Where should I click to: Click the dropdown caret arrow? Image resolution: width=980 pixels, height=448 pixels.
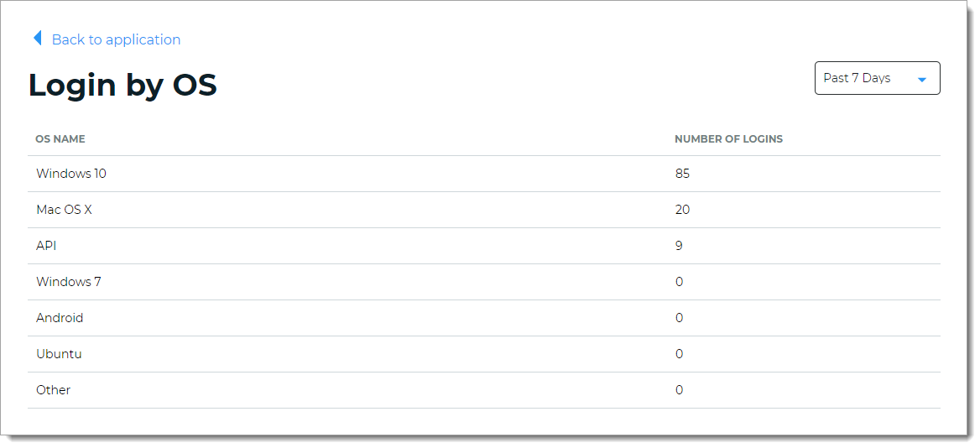pyautogui.click(x=921, y=80)
